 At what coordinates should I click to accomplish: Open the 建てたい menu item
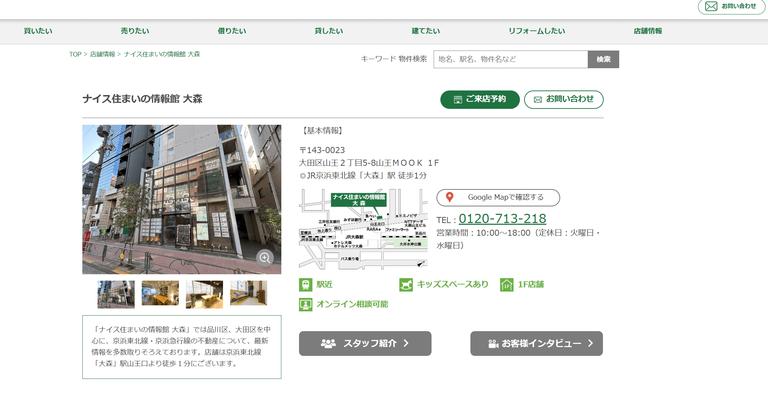(x=426, y=31)
